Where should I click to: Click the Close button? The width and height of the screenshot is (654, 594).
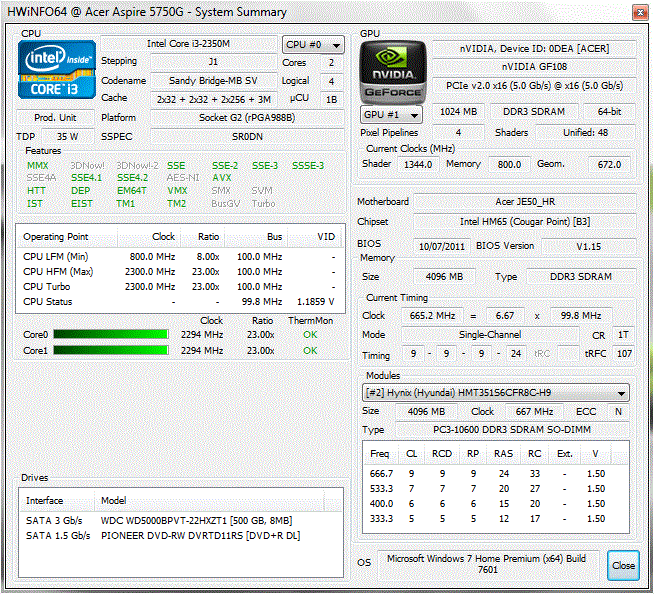click(x=624, y=565)
